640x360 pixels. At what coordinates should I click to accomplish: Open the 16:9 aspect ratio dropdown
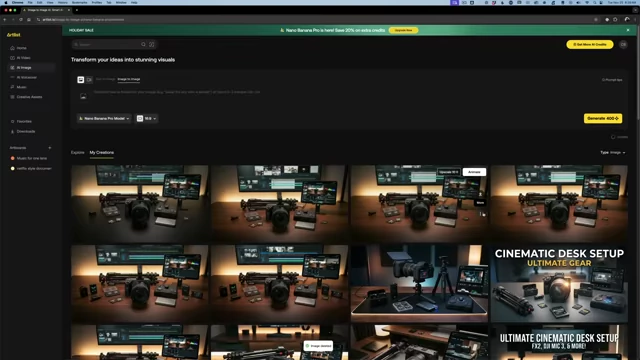tap(147, 118)
